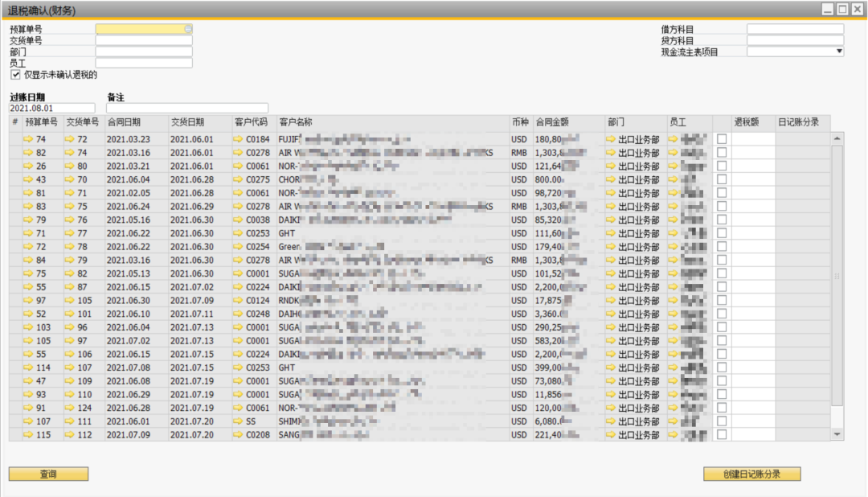Focus the 借方科目 input field
Viewport: 868px width, 497px height.
tap(795, 29)
